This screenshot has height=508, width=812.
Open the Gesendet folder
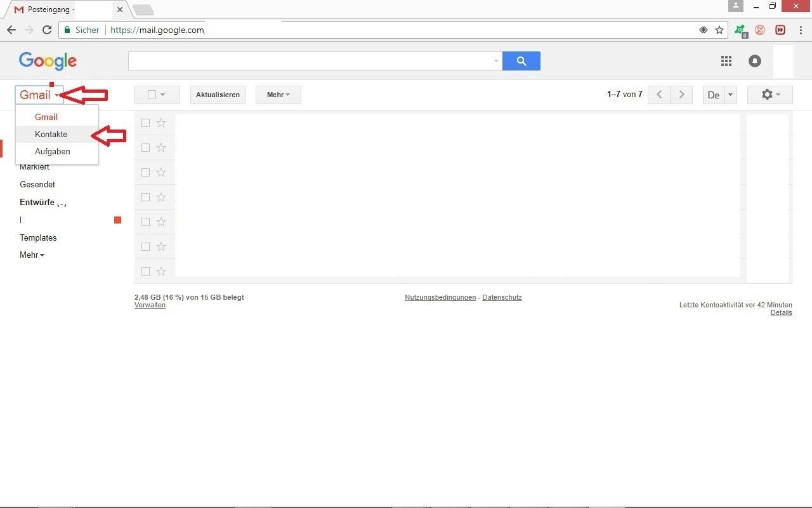37,184
